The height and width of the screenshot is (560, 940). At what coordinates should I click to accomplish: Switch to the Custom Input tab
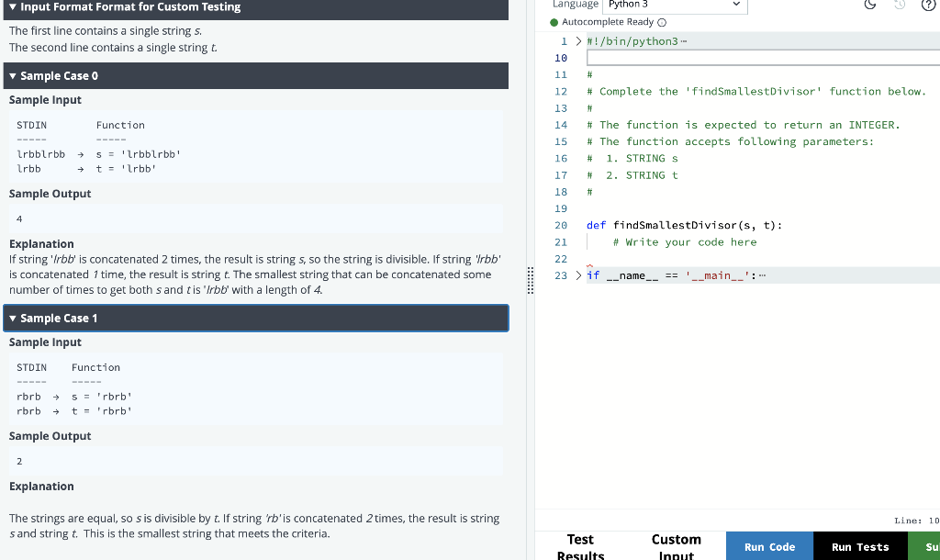click(677, 545)
